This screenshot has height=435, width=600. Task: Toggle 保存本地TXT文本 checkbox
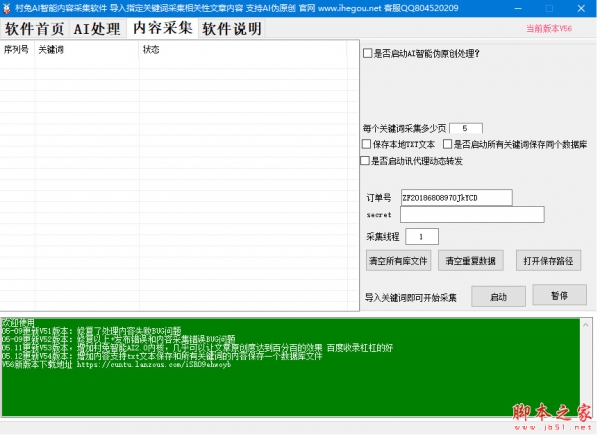pyautogui.click(x=366, y=144)
